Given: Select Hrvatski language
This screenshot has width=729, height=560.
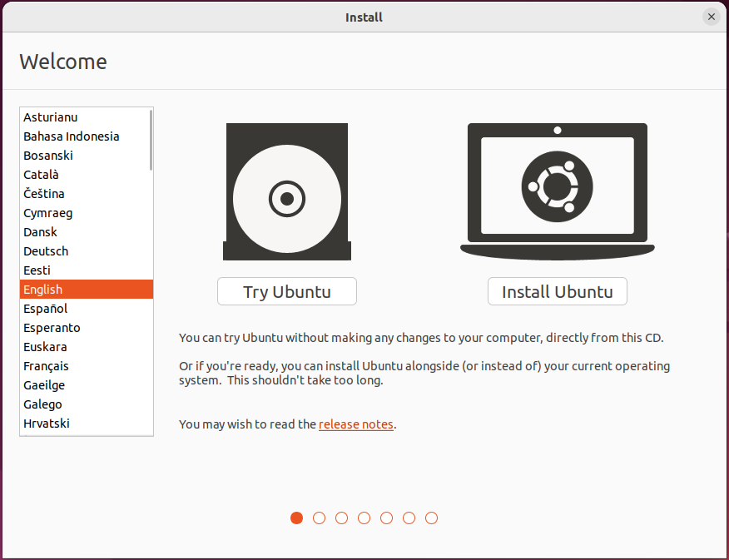Looking at the screenshot, I should 86,424.
